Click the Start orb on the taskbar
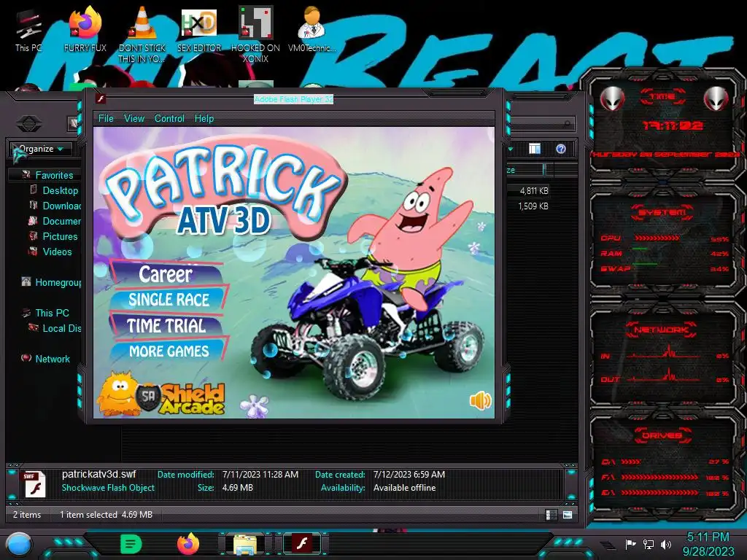Viewport: 747px width, 560px height. pyautogui.click(x=19, y=544)
